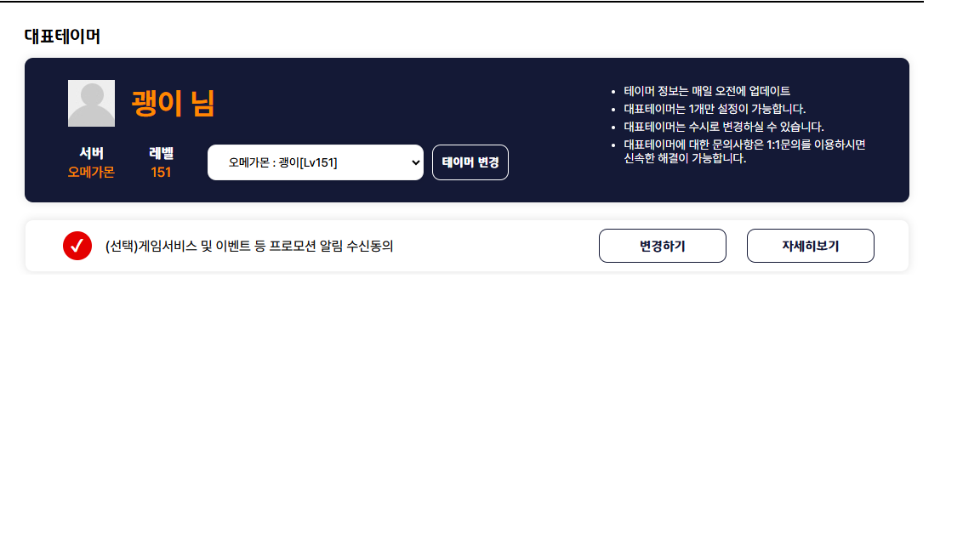
Task: Click the 1개만 설정이 가능합니다 notice line
Action: coord(715,109)
